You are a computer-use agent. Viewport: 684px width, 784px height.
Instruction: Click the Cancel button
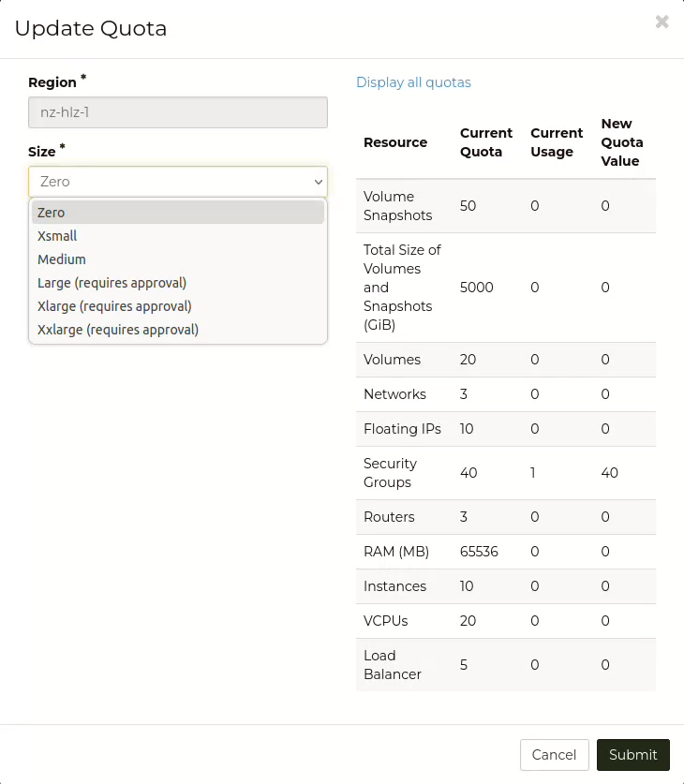click(554, 755)
